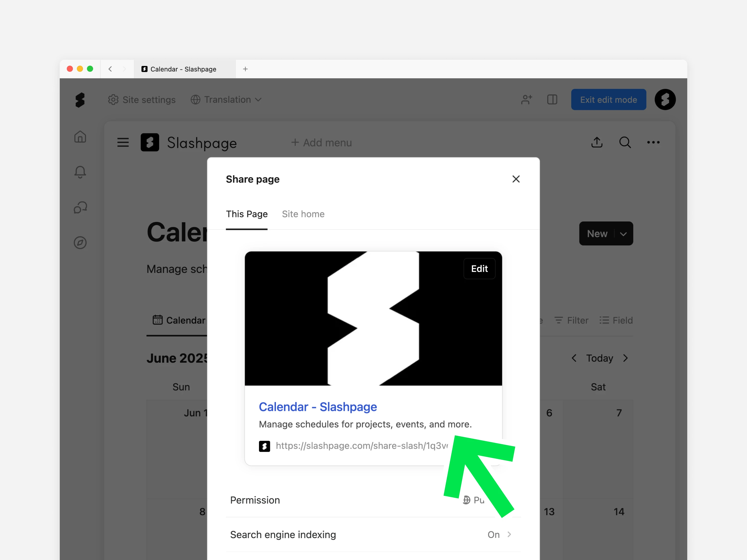Click Add menu
The height and width of the screenshot is (560, 747).
(321, 142)
